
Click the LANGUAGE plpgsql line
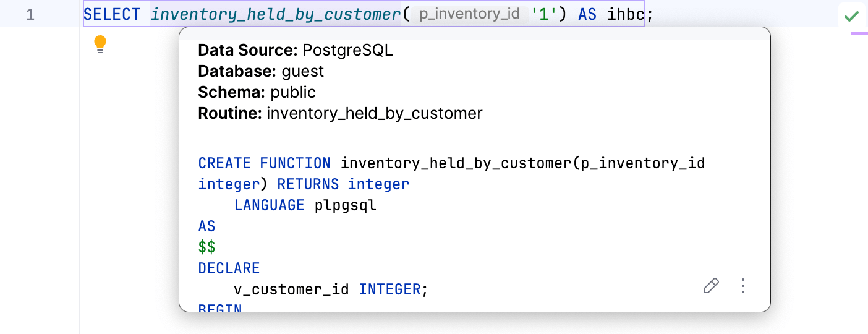click(305, 205)
